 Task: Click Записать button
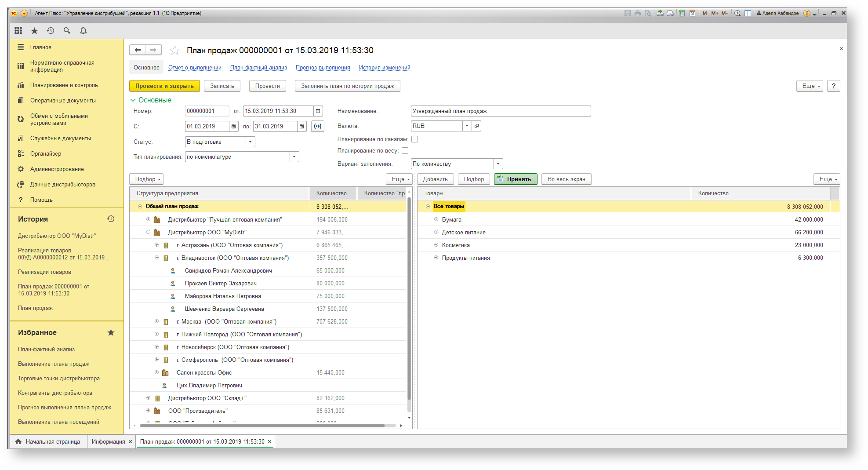point(222,86)
